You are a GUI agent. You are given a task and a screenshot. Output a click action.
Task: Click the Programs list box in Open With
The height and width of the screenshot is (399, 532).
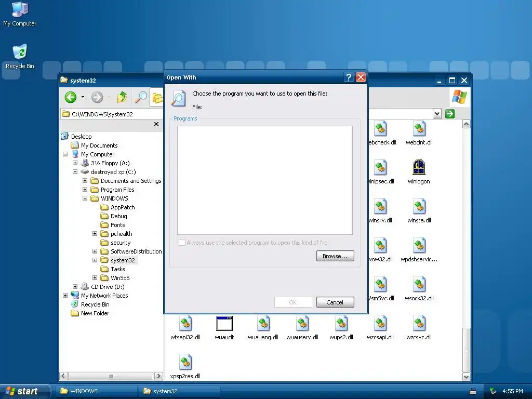(264, 180)
